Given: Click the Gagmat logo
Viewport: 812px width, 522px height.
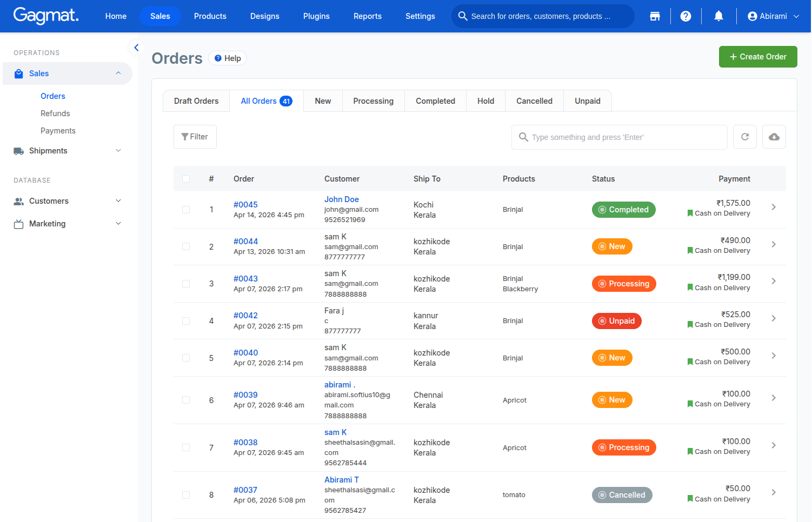Looking at the screenshot, I should click(x=46, y=16).
